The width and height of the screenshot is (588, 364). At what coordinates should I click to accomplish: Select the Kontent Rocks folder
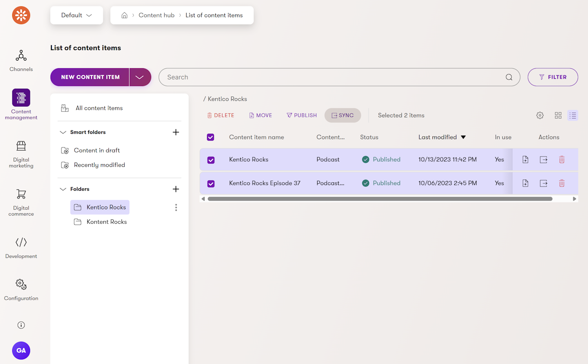[100, 222]
